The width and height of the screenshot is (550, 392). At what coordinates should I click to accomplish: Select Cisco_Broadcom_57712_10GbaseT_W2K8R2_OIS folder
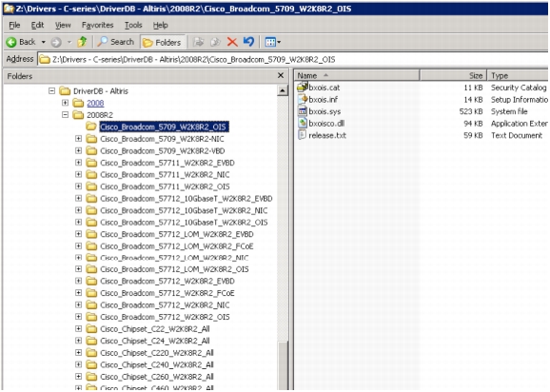tap(184, 223)
